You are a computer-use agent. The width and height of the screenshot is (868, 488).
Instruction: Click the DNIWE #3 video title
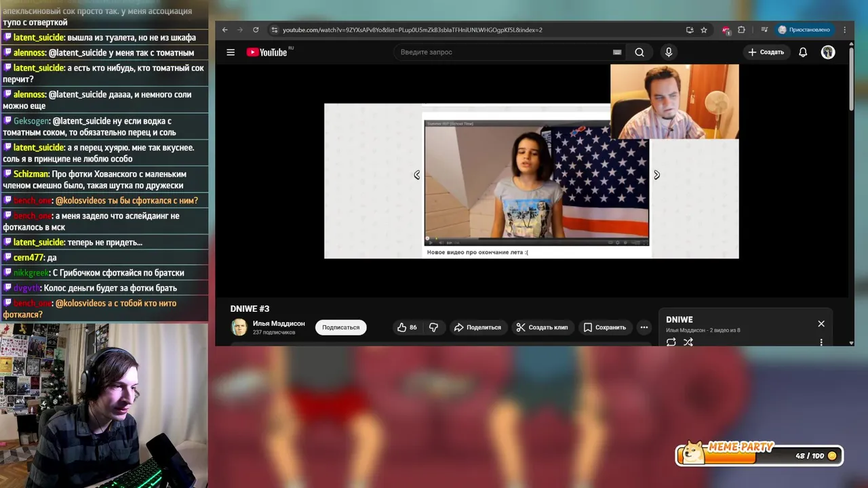(250, 308)
